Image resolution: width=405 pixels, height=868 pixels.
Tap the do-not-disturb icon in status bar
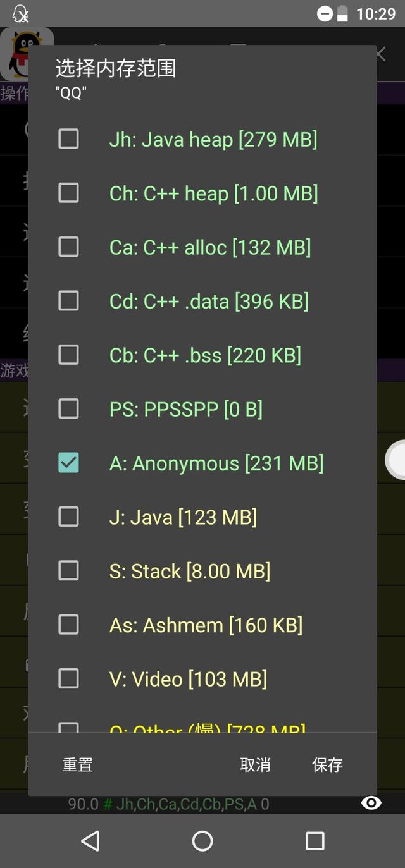pyautogui.click(x=325, y=13)
